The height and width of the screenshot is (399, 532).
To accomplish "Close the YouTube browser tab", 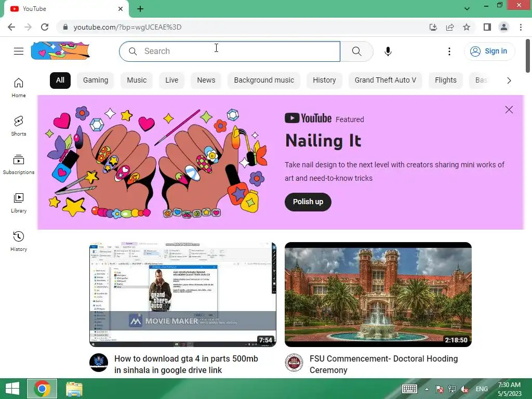I will point(121,9).
